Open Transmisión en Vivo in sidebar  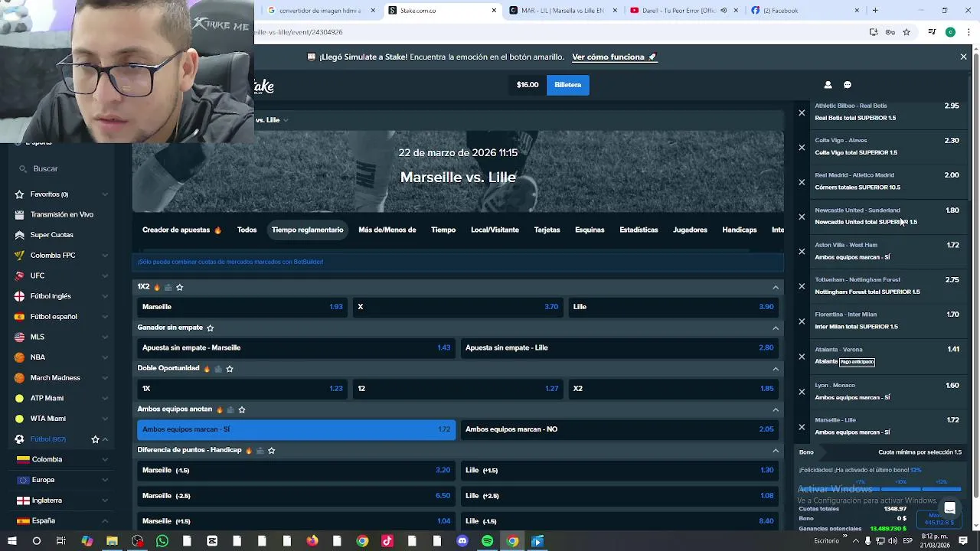click(62, 215)
